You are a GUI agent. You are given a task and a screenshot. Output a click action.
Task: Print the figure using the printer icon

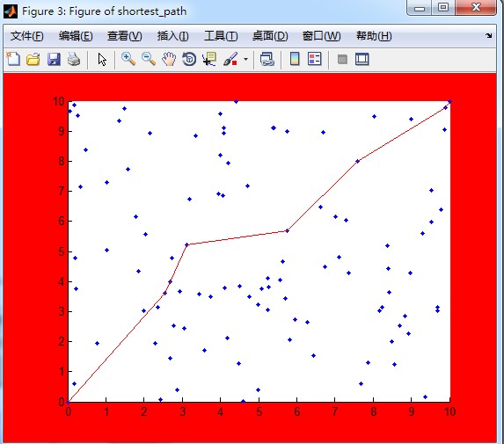74,60
